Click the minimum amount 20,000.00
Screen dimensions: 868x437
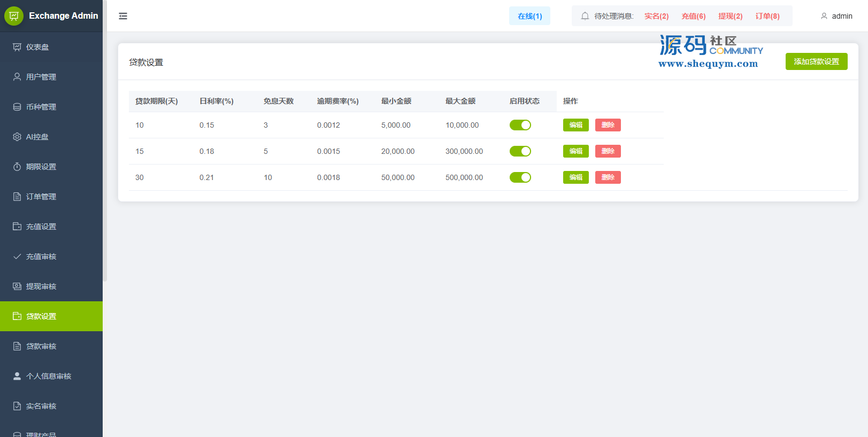click(398, 151)
